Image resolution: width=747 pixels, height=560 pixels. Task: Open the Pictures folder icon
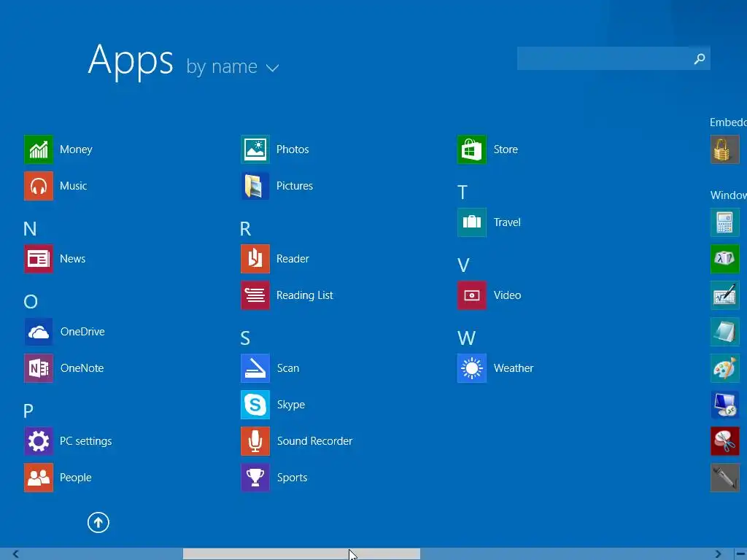(255, 186)
